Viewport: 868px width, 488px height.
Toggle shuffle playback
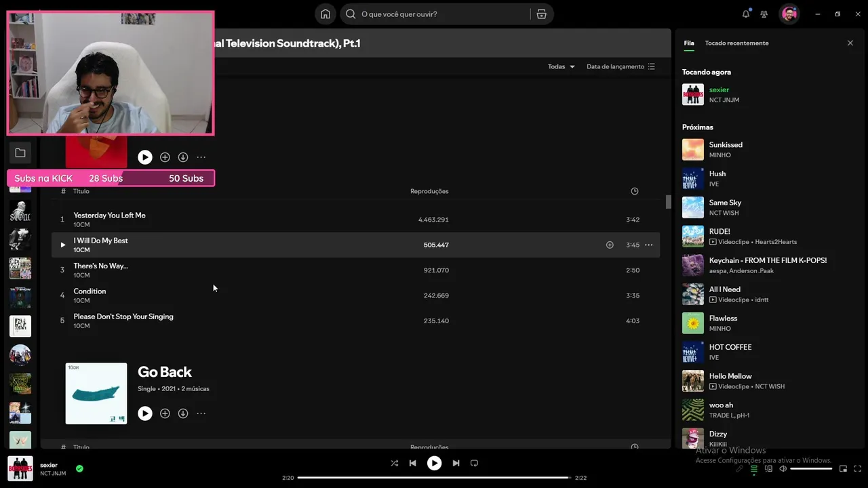[395, 463]
